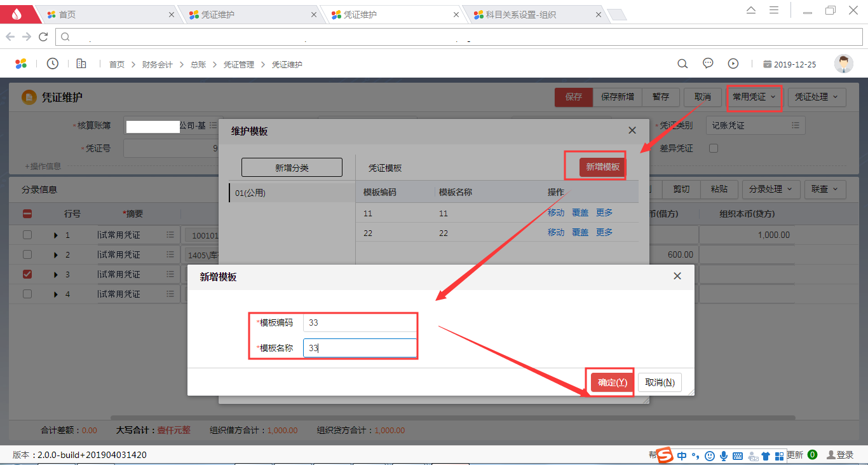Click the colorful app logo in header
Screen dimensions: 868x465
point(21,64)
